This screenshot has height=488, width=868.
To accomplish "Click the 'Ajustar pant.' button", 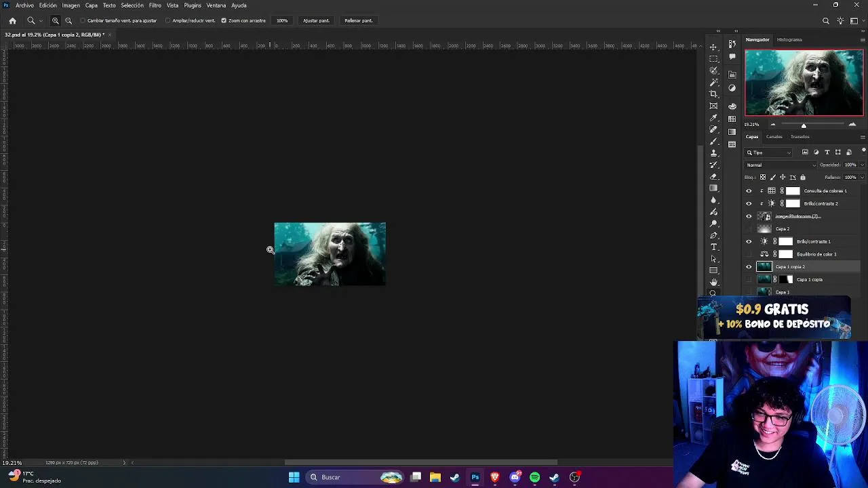I will click(316, 20).
